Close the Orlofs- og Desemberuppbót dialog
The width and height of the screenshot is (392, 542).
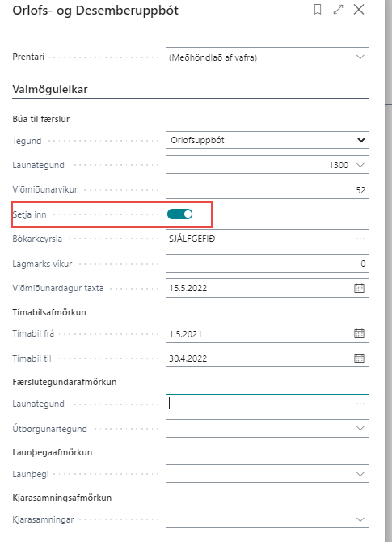[x=359, y=10]
